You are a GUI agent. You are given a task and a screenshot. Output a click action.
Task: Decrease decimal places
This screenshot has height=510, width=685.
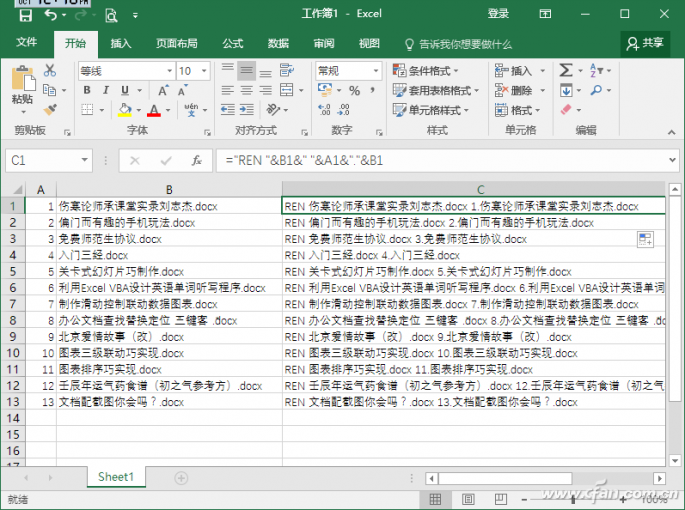coord(343,109)
